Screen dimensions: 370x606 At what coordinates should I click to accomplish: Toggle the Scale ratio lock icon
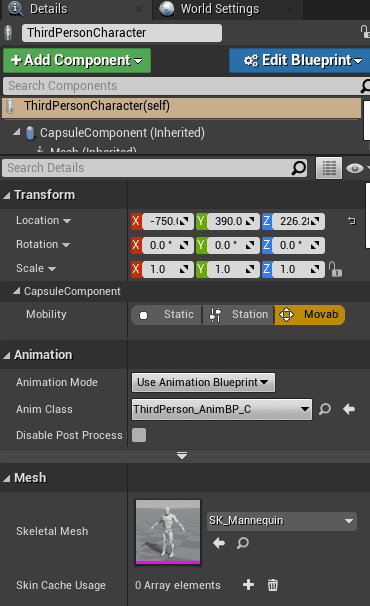pyautogui.click(x=335, y=269)
